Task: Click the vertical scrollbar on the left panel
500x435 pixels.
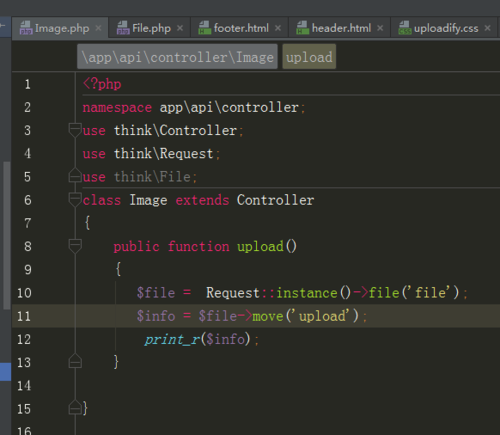Action: pos(6,235)
